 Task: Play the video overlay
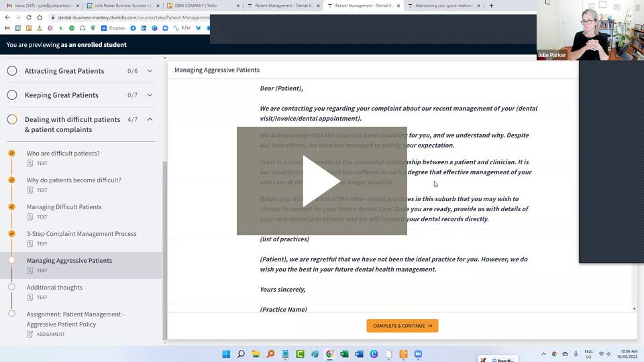click(321, 181)
